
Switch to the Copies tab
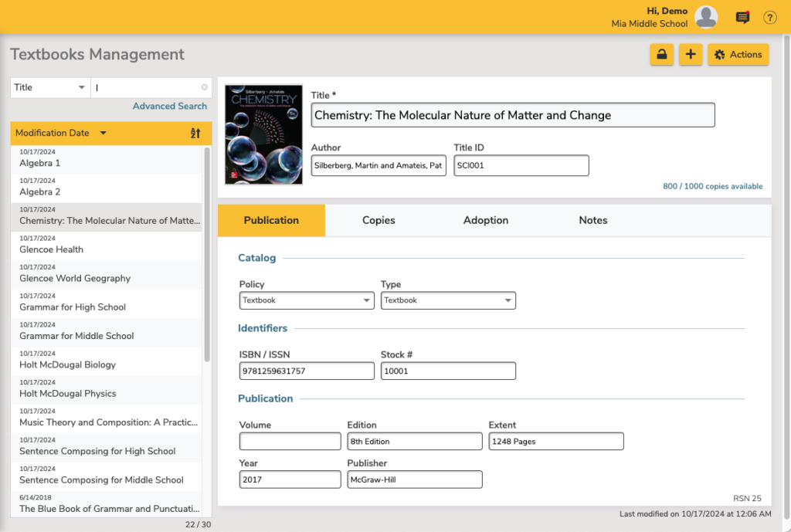click(x=379, y=221)
